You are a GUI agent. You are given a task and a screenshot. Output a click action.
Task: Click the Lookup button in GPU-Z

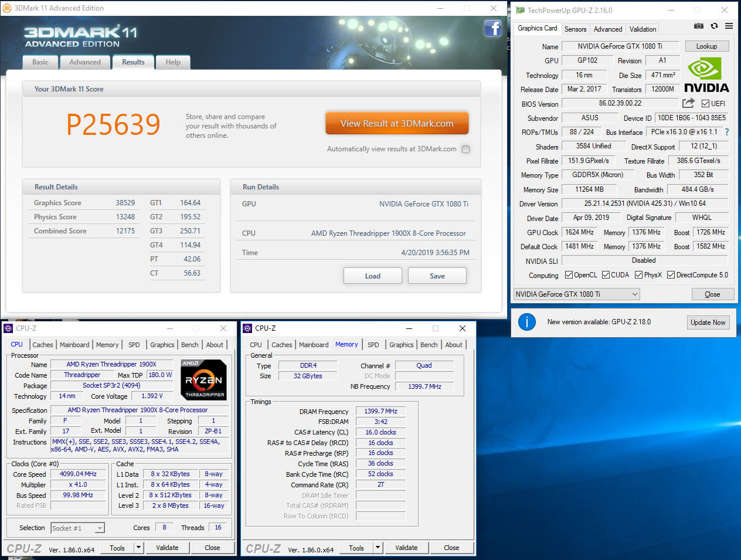coord(706,46)
